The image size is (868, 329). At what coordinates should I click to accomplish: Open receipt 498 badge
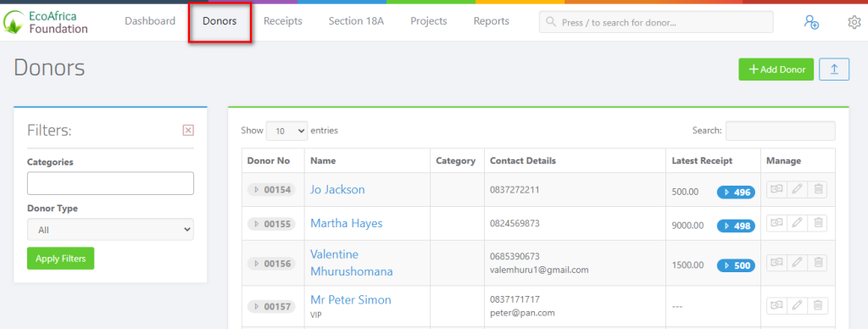737,226
